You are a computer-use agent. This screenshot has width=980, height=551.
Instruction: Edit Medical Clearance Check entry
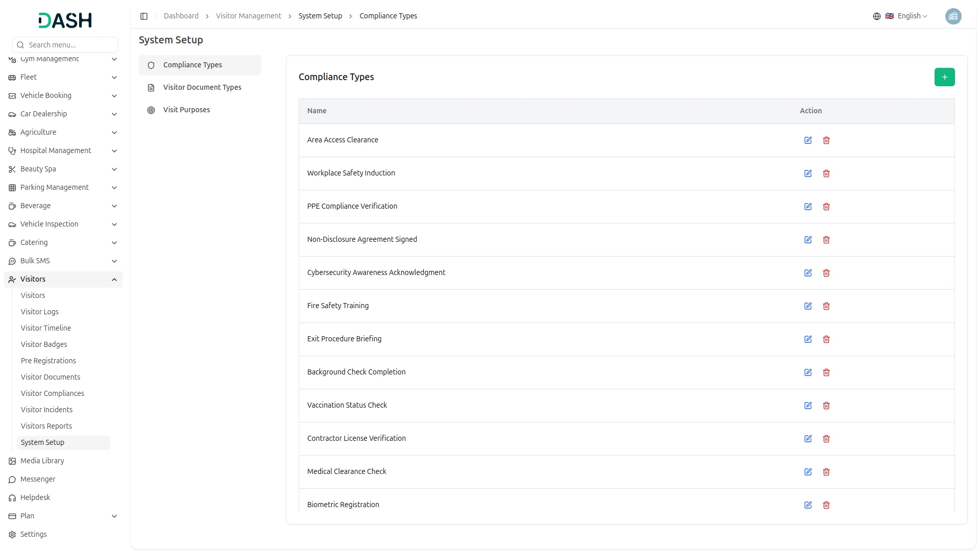(808, 472)
